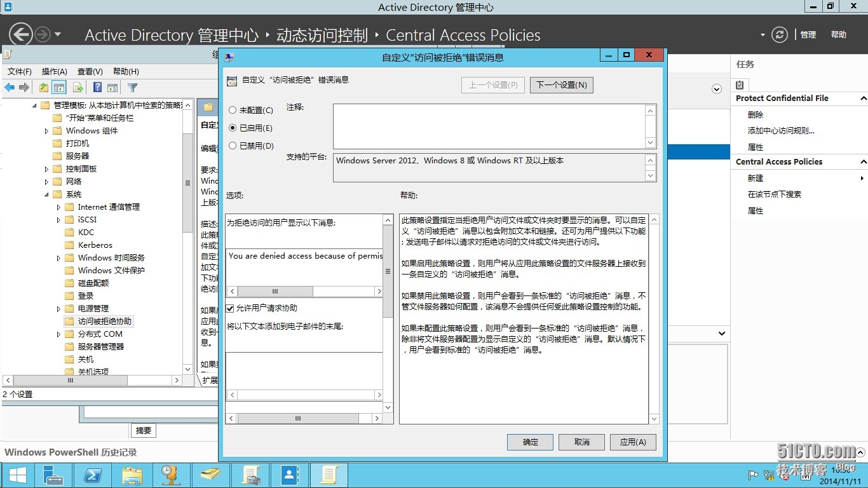Expand the iSCSI tree node
This screenshot has width=868, height=488.
tap(58, 220)
